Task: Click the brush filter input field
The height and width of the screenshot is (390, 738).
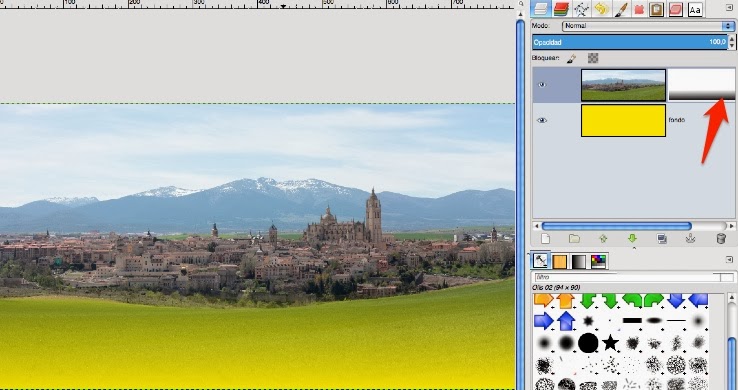Action: point(627,278)
